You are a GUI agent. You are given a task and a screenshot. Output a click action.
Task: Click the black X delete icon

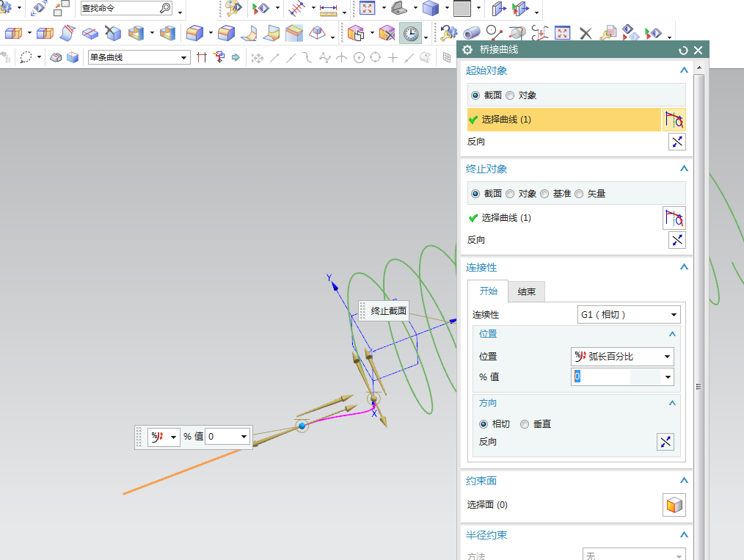586,33
